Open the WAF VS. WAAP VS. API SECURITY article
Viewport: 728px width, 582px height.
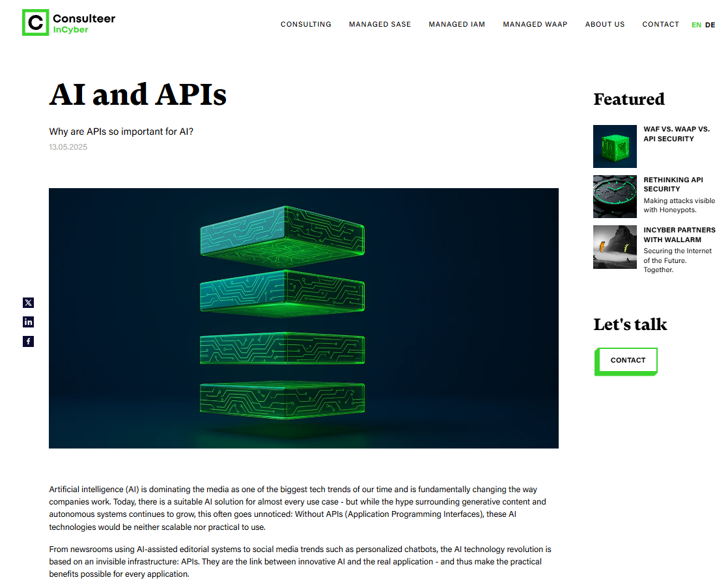click(677, 133)
